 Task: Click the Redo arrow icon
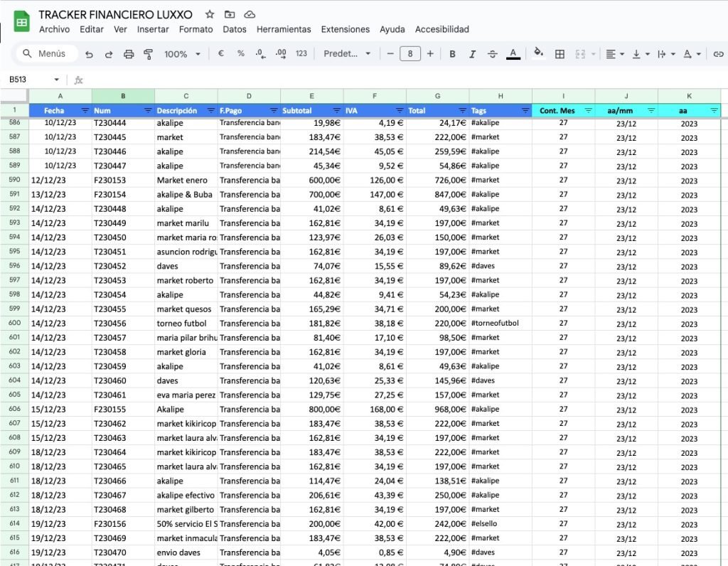pyautogui.click(x=109, y=54)
